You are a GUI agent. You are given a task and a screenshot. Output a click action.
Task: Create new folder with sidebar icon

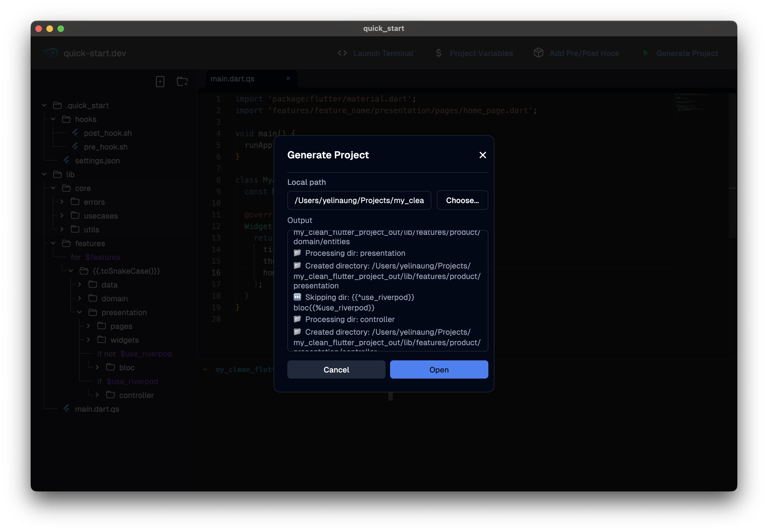(182, 81)
